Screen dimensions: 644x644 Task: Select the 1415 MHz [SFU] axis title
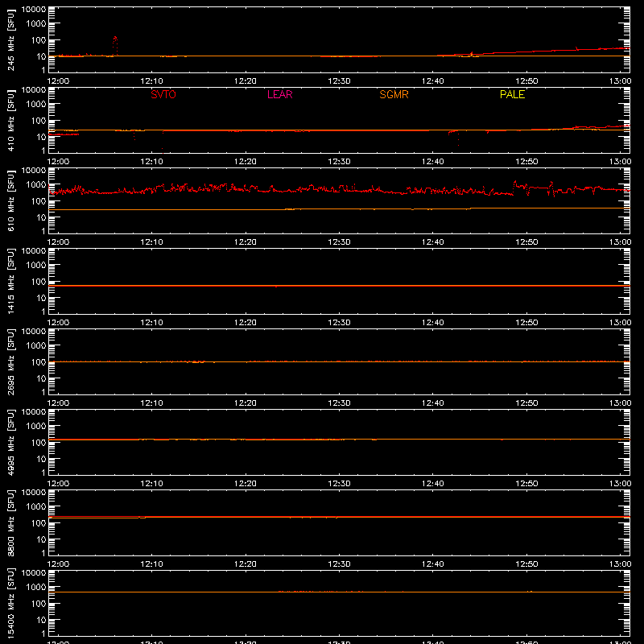point(10,281)
